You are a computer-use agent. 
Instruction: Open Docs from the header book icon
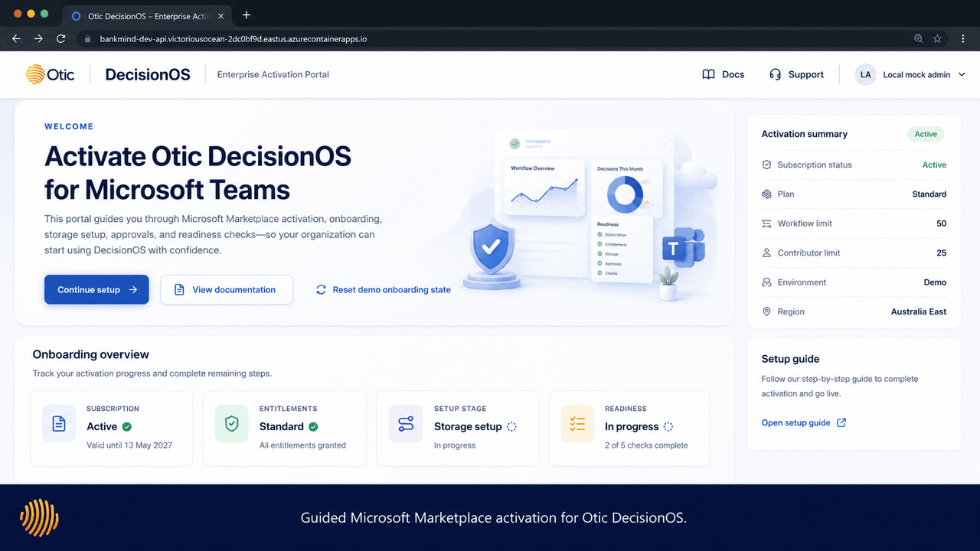pyautogui.click(x=709, y=74)
